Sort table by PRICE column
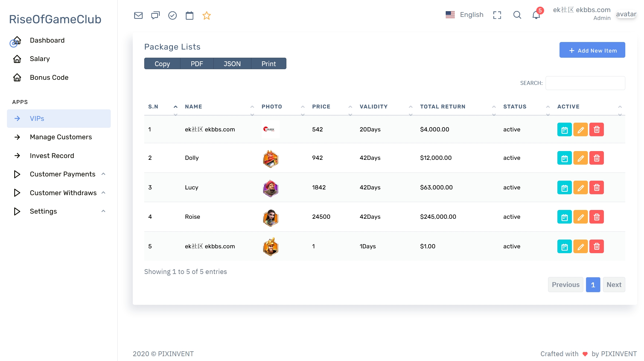This screenshot has height=361, width=644. tap(332, 107)
